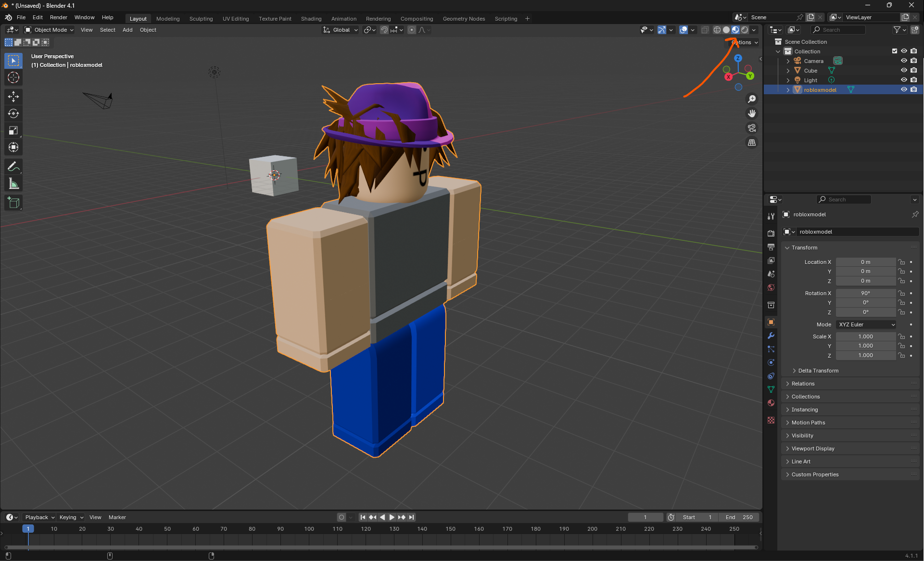Hide the Light object with eye icon
Image resolution: width=924 pixels, height=561 pixels.
904,80
